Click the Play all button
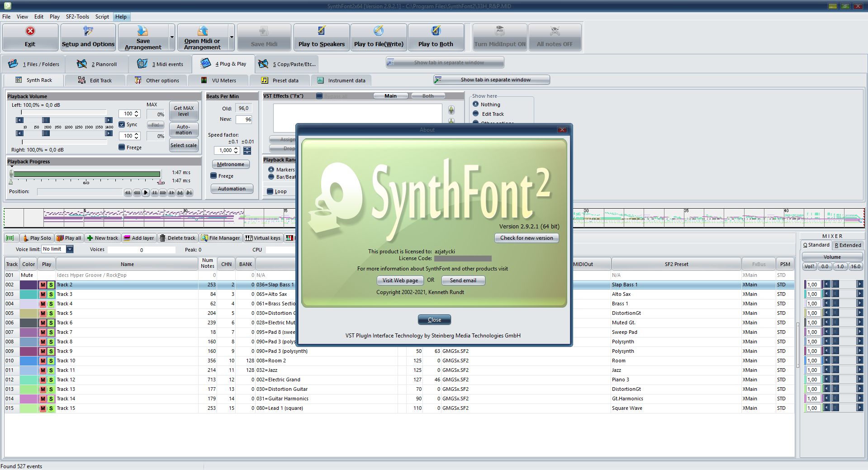Screen dimensions: 868x470 (69, 238)
